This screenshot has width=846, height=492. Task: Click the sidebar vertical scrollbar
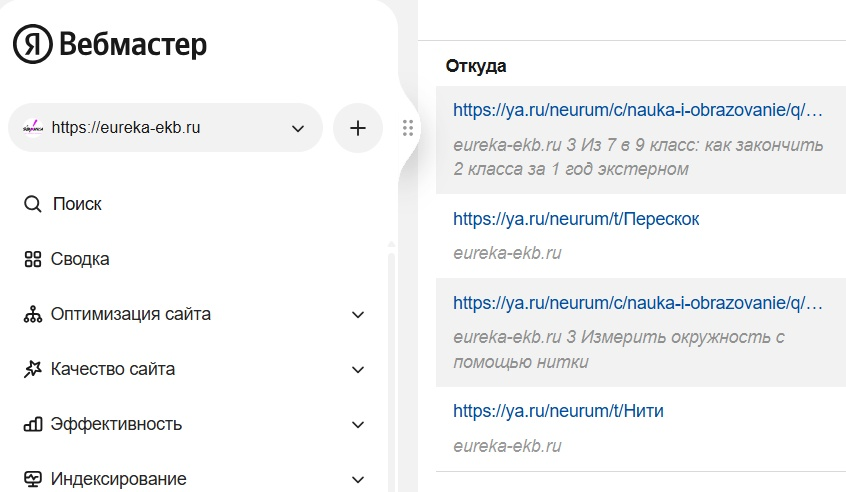[x=391, y=370]
